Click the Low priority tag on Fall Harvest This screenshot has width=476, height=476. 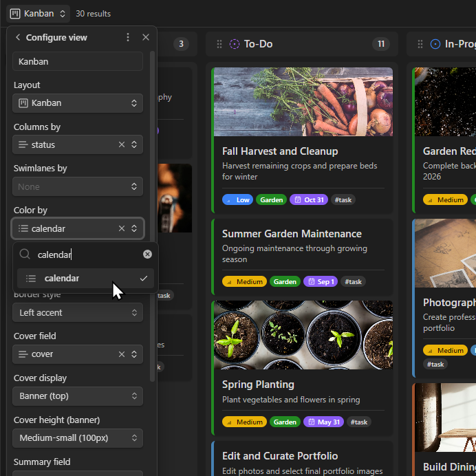(237, 200)
